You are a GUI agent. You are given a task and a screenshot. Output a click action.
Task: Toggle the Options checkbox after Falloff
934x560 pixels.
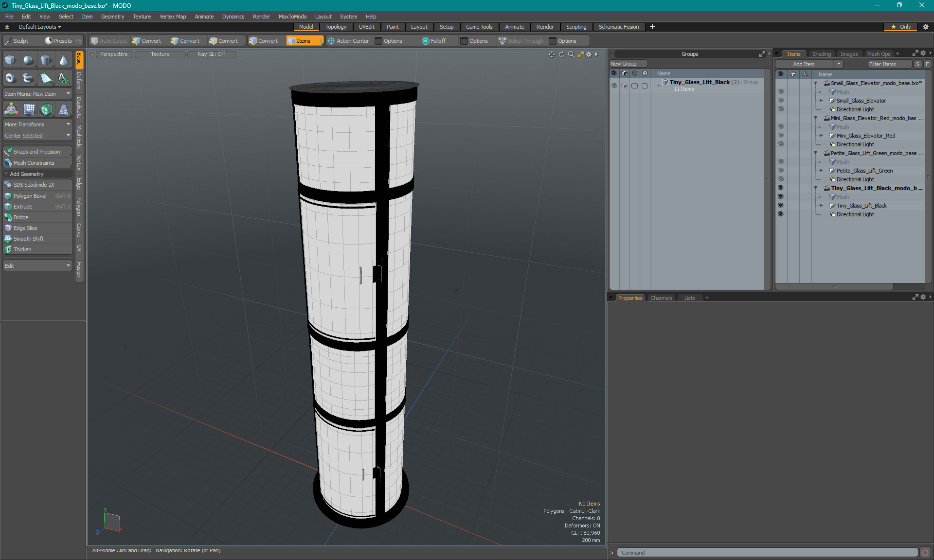click(464, 41)
